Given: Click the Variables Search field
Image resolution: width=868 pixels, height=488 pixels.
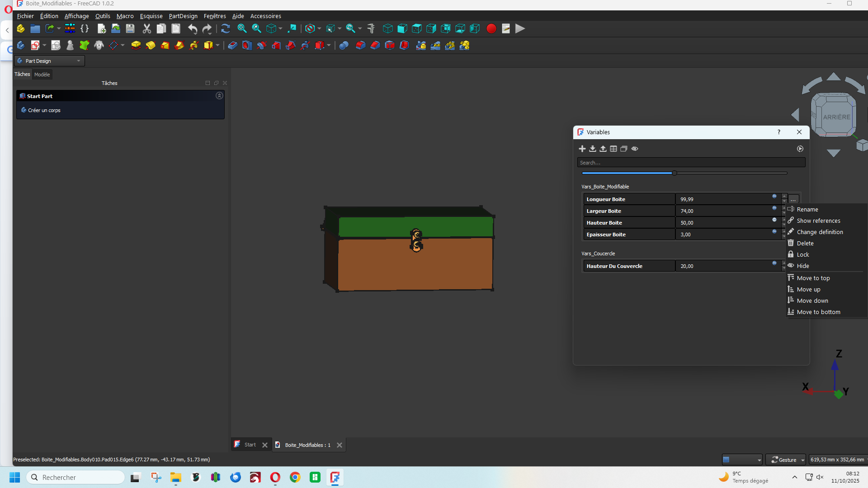Looking at the screenshot, I should [x=691, y=163].
